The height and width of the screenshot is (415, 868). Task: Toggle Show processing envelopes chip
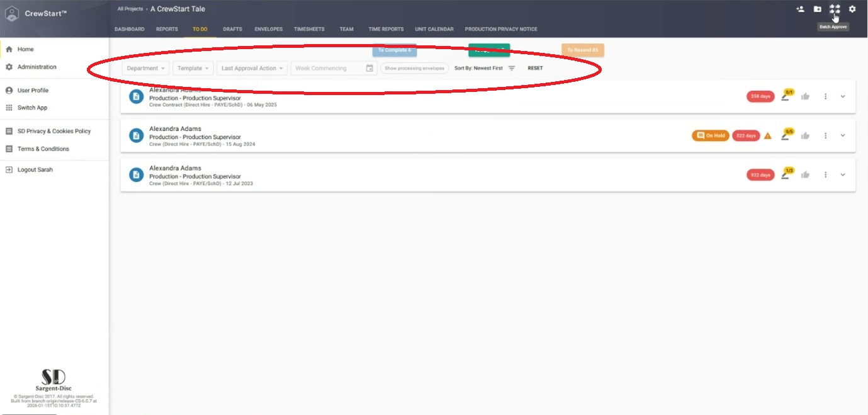click(x=414, y=68)
